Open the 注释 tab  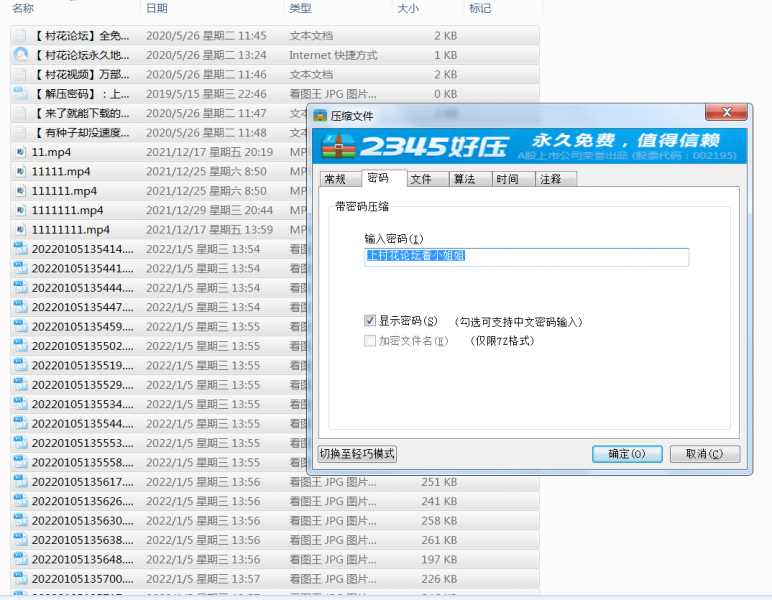click(x=550, y=179)
